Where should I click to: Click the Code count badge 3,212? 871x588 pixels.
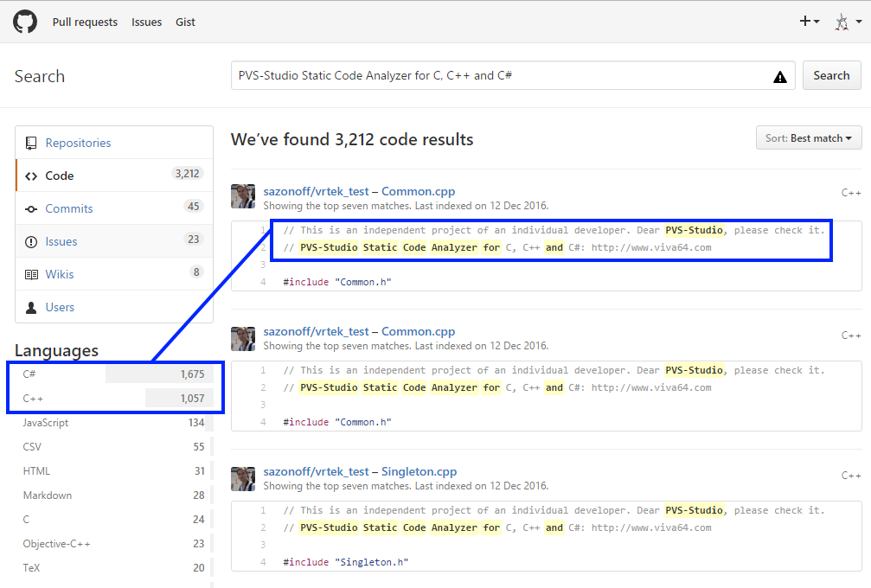(x=187, y=173)
